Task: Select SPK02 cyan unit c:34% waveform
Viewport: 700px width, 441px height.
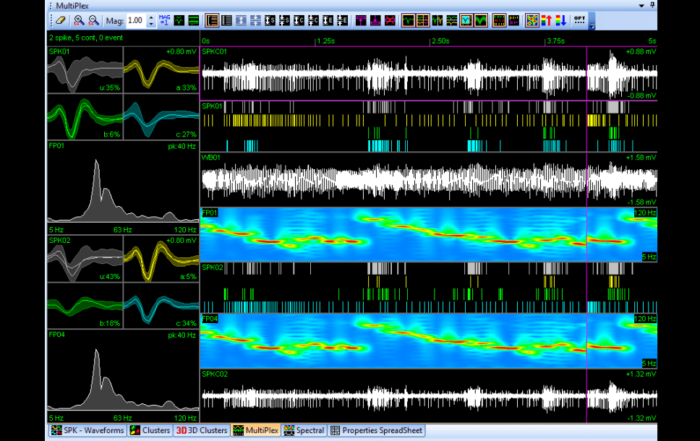Action: click(161, 306)
